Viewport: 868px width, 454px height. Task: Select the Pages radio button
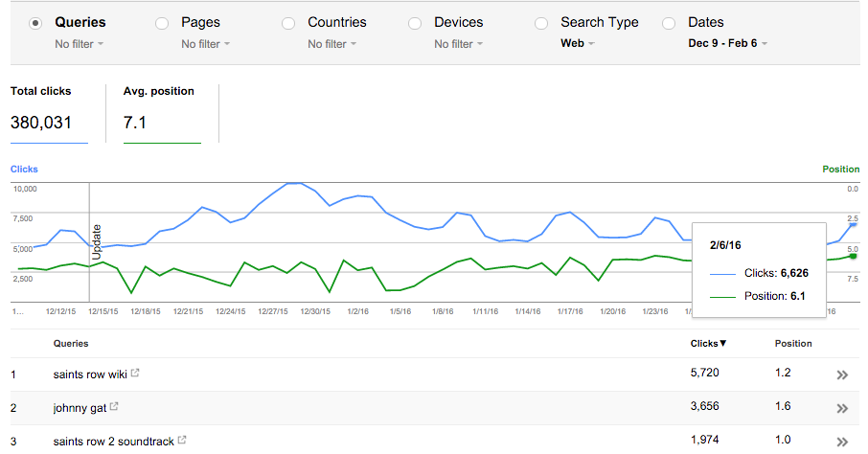(162, 23)
